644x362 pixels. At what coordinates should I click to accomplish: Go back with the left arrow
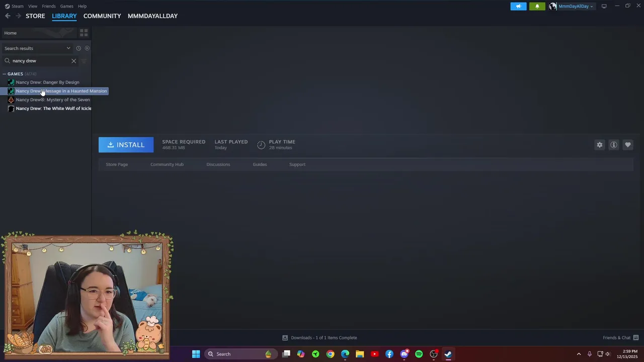point(8,16)
